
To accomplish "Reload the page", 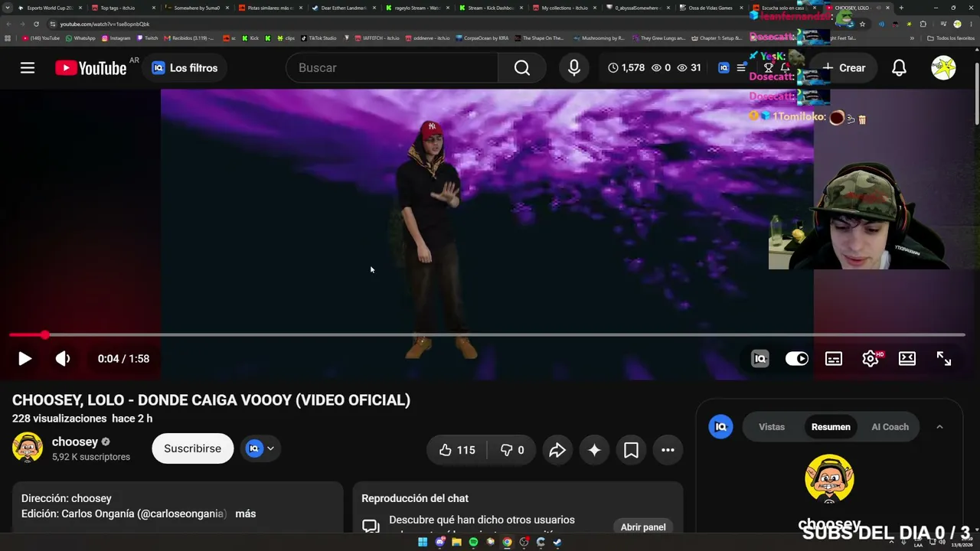I will pyautogui.click(x=36, y=24).
